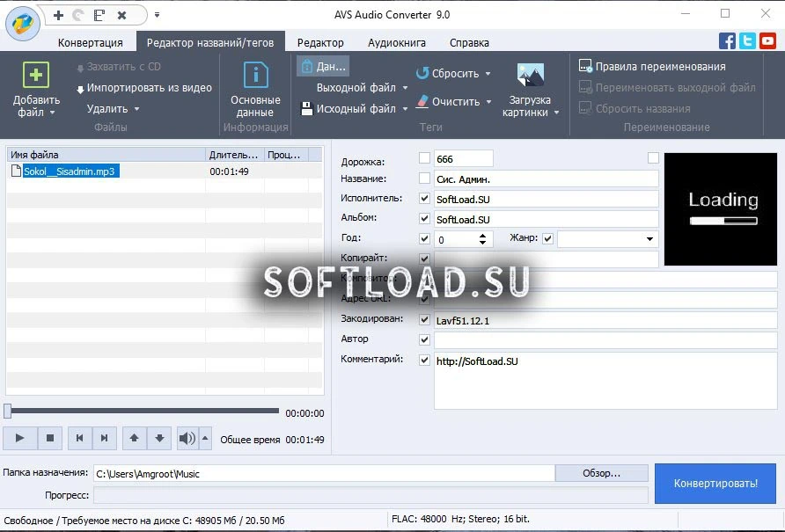Click the Loading cover art thumbnail
This screenshot has height=532, width=785.
pos(721,209)
